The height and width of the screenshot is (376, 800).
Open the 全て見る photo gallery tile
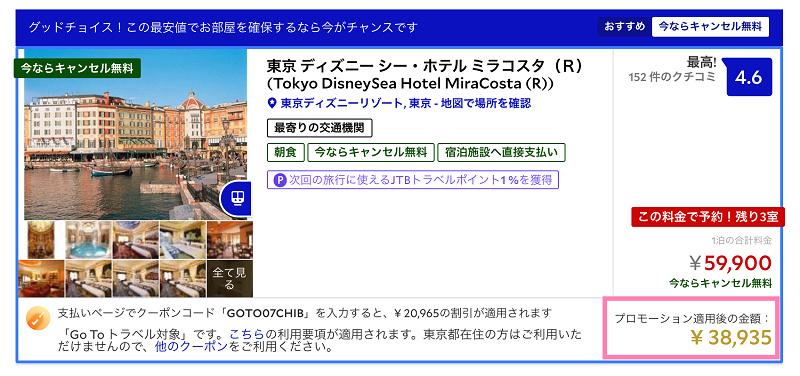coord(229,279)
